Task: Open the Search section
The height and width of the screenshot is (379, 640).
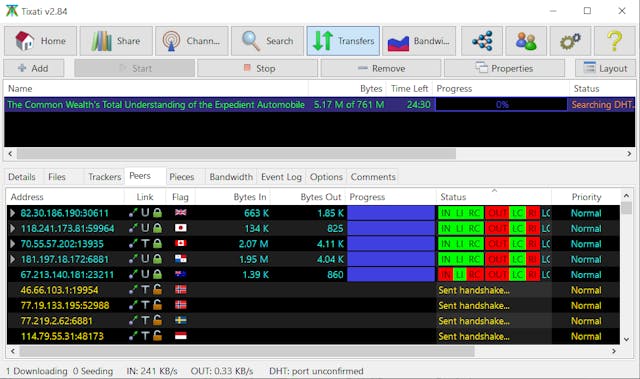Action: [x=267, y=41]
